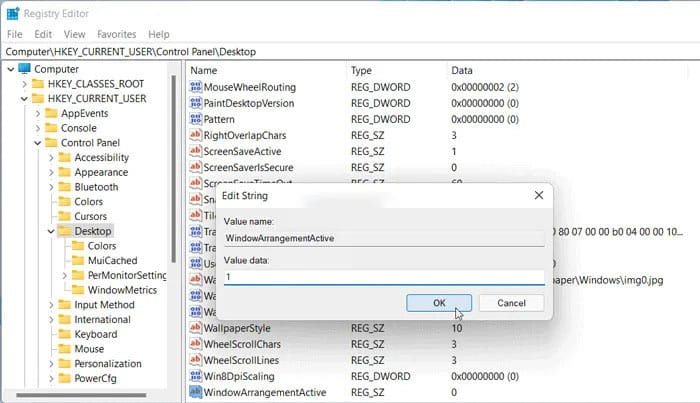Select the Computer icon in the tree
This screenshot has height=403, width=700.
pyautogui.click(x=24, y=69)
